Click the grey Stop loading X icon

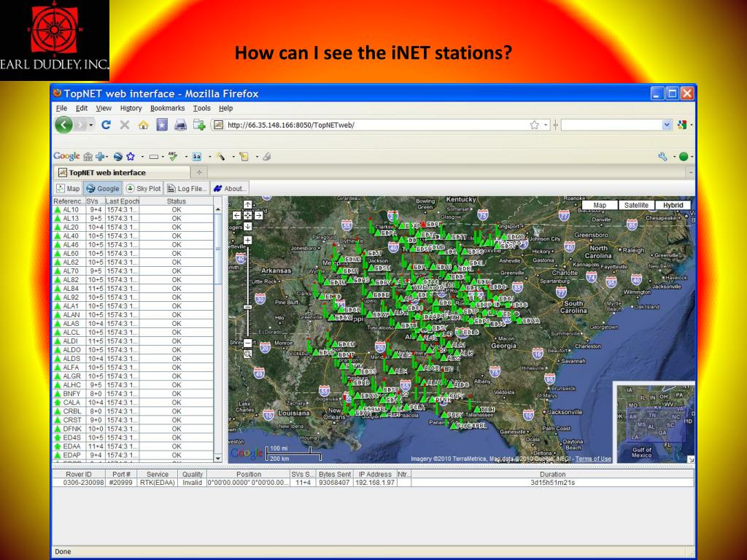[x=124, y=125]
